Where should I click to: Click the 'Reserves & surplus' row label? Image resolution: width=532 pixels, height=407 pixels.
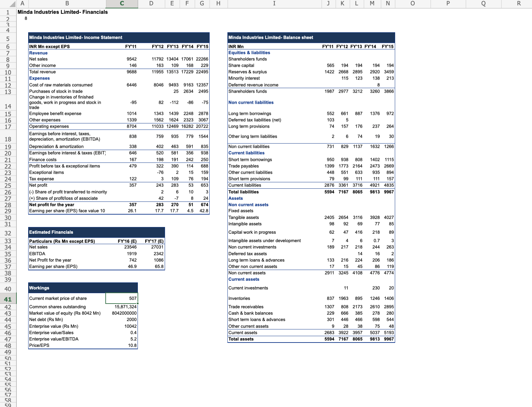[248, 72]
